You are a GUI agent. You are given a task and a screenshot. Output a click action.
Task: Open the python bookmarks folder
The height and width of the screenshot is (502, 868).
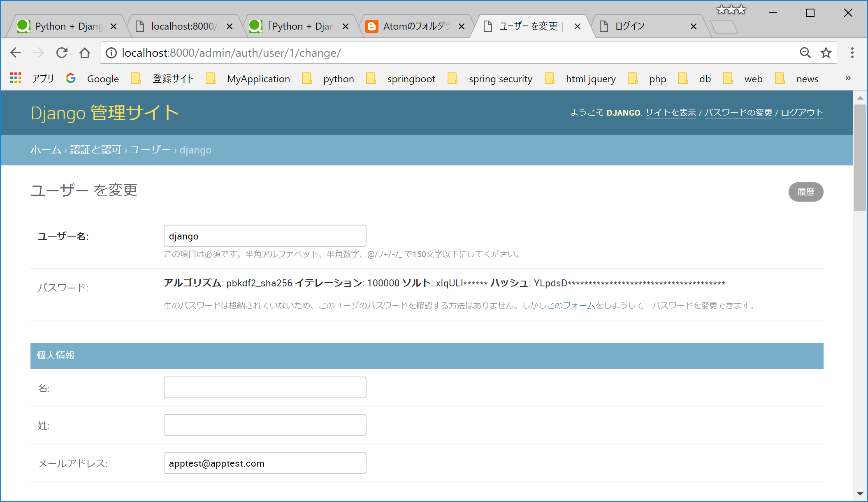point(339,78)
